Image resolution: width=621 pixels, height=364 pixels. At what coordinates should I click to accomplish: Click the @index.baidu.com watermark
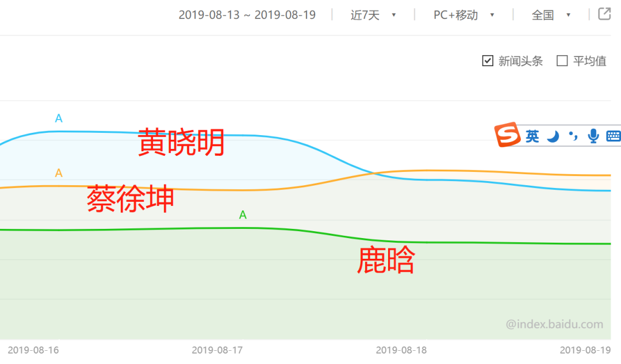pos(554,324)
